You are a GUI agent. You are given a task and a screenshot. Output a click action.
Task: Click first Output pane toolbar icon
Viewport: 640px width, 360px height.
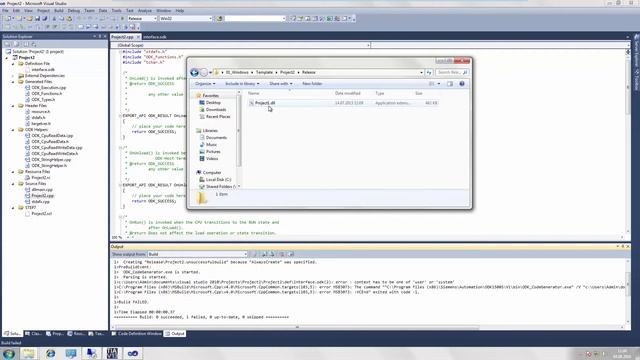255,254
